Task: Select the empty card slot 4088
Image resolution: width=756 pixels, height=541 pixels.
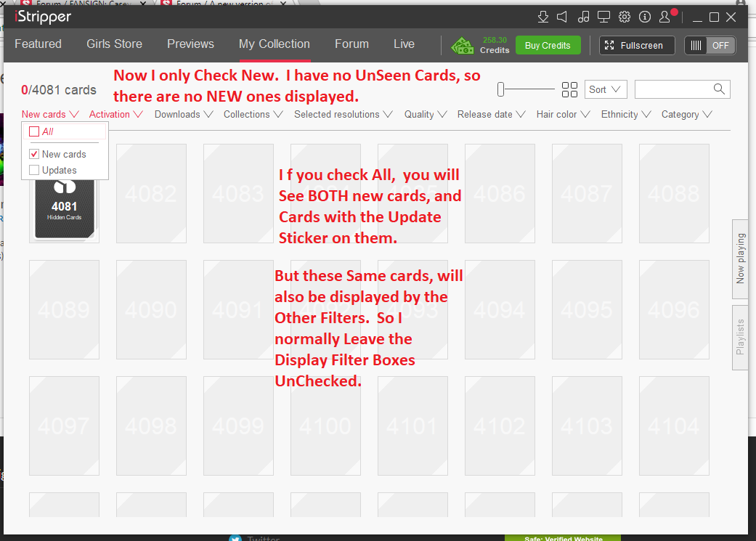Action: click(674, 193)
